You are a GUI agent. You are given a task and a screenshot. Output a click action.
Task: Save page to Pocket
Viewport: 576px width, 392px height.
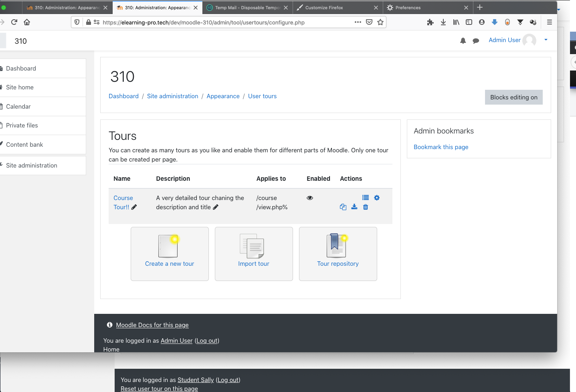point(369,22)
